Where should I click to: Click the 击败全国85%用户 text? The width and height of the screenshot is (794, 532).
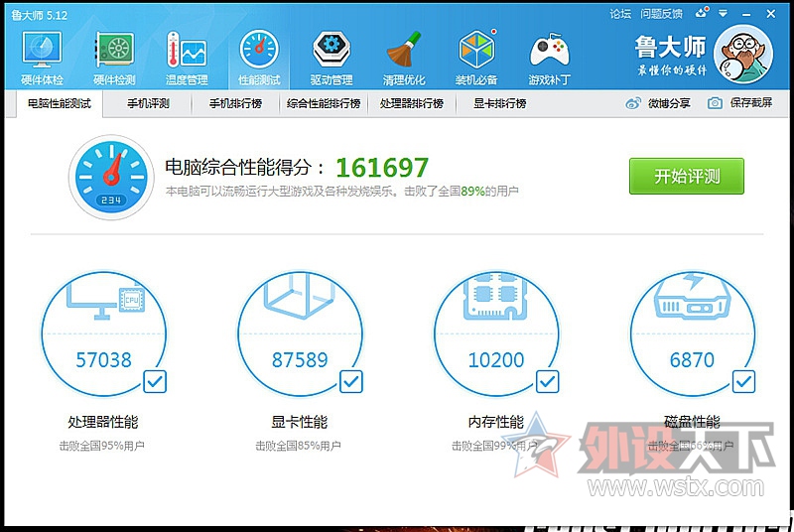[298, 446]
